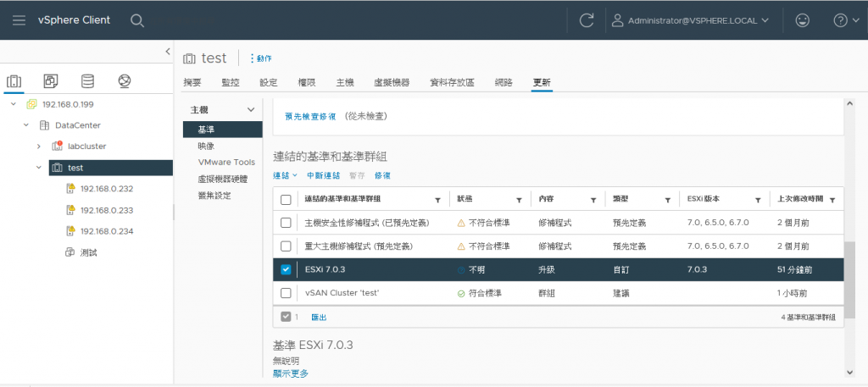Collapse the DataCenter tree node

pyautogui.click(x=26, y=125)
